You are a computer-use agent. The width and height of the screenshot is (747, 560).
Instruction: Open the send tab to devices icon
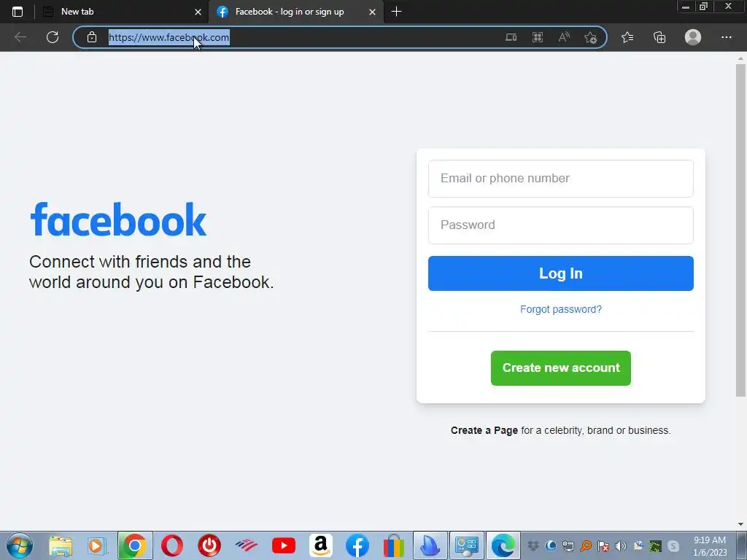pos(511,37)
